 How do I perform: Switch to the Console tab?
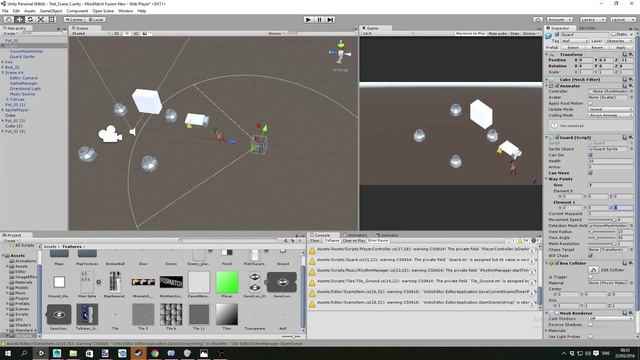(322, 235)
